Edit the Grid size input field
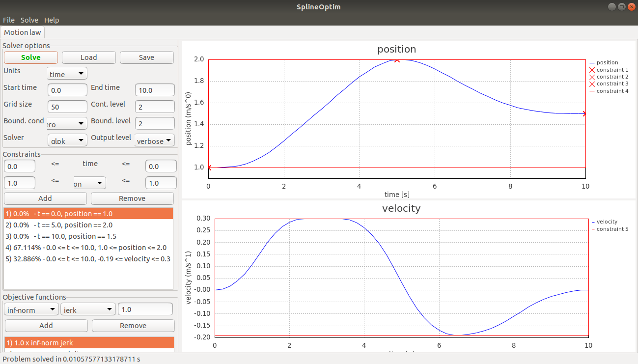 (67, 107)
